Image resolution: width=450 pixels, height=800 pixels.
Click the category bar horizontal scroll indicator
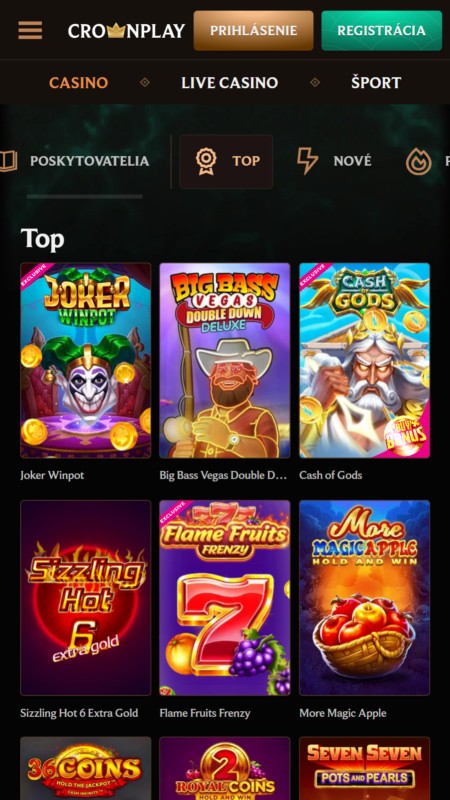85,196
